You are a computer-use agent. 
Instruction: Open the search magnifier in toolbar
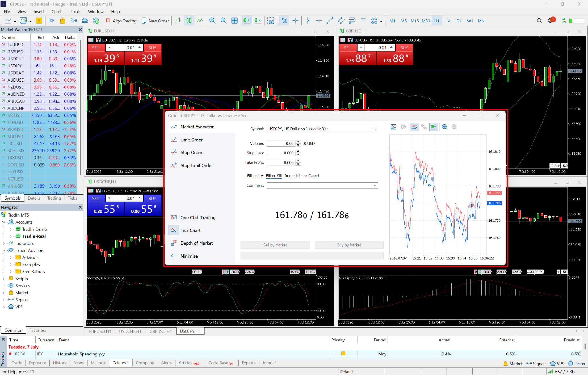[539, 21]
